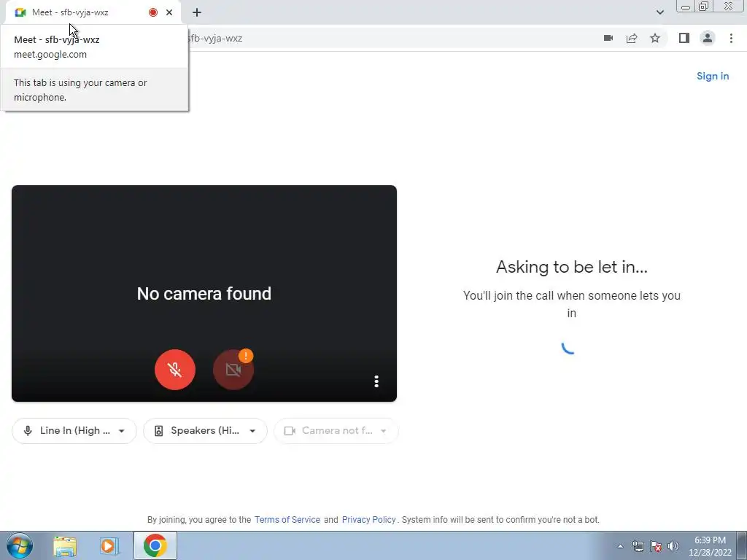The width and height of the screenshot is (747, 560).
Task: Unmute the microphone with the red mic button
Action: [175, 370]
